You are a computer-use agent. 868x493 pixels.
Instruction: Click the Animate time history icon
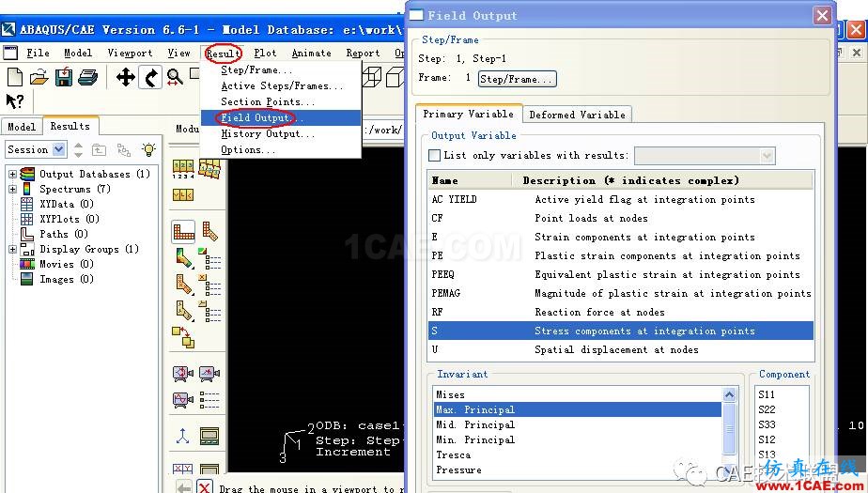pyautogui.click(x=209, y=374)
